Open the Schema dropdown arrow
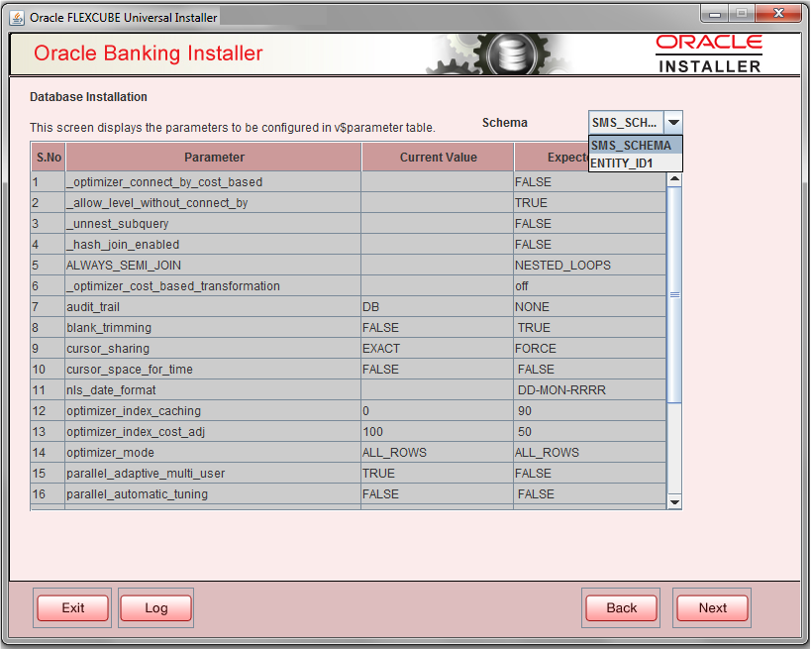The width and height of the screenshot is (812, 649). [673, 122]
